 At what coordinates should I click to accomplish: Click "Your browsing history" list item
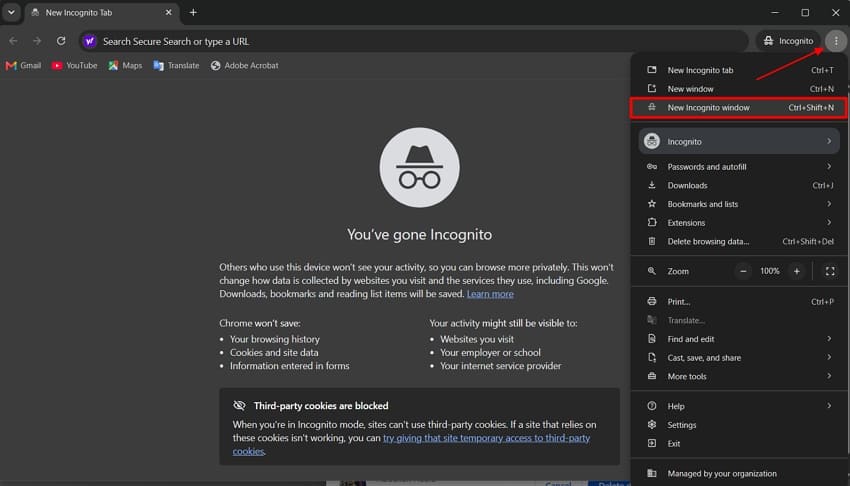[274, 339]
